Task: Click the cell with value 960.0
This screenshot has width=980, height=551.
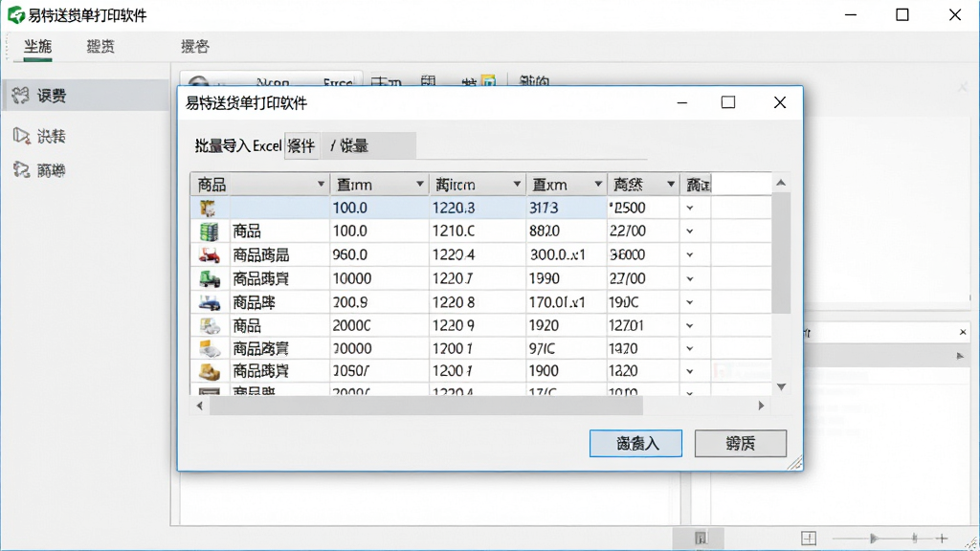Action: 379,254
